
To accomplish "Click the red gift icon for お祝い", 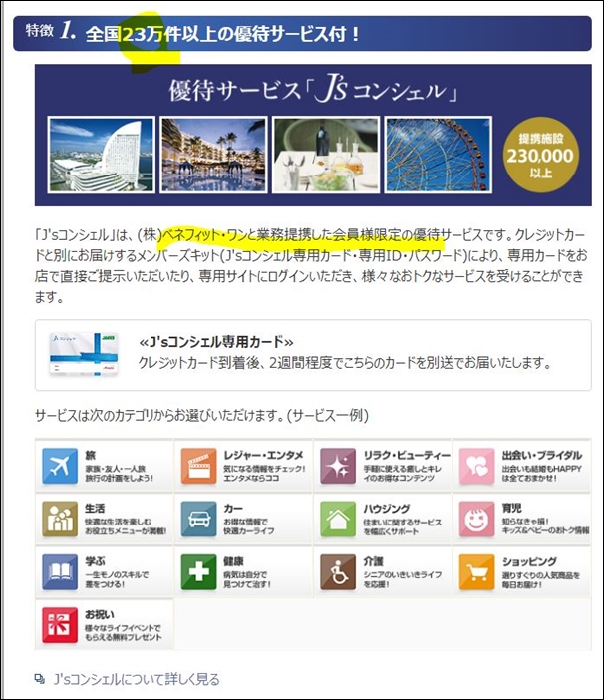I will (60, 625).
